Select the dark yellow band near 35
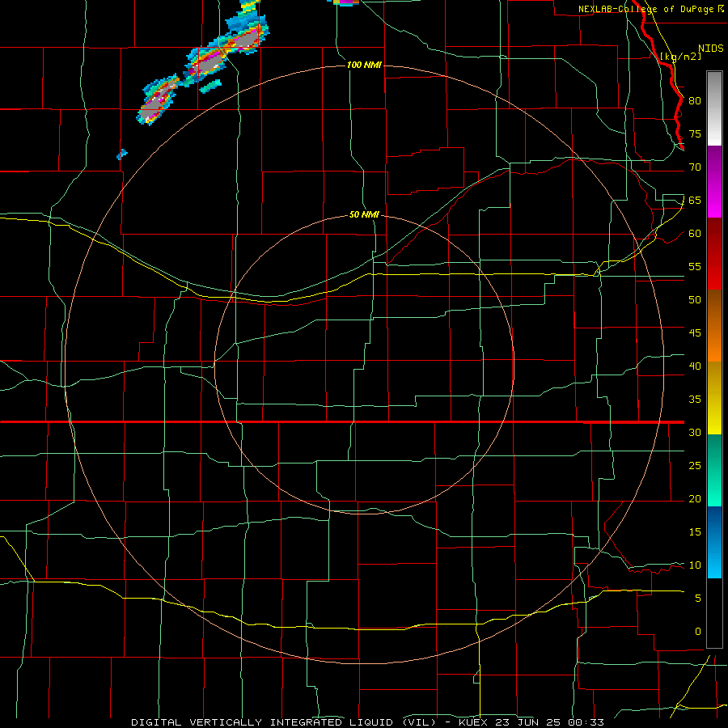Screen dimensions: 728x728 tap(714, 397)
